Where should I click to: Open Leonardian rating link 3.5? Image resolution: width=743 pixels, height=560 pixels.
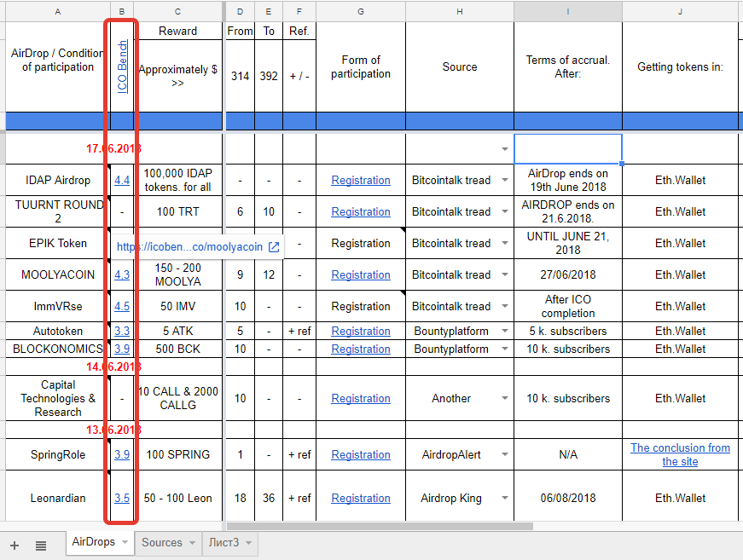pyautogui.click(x=122, y=498)
